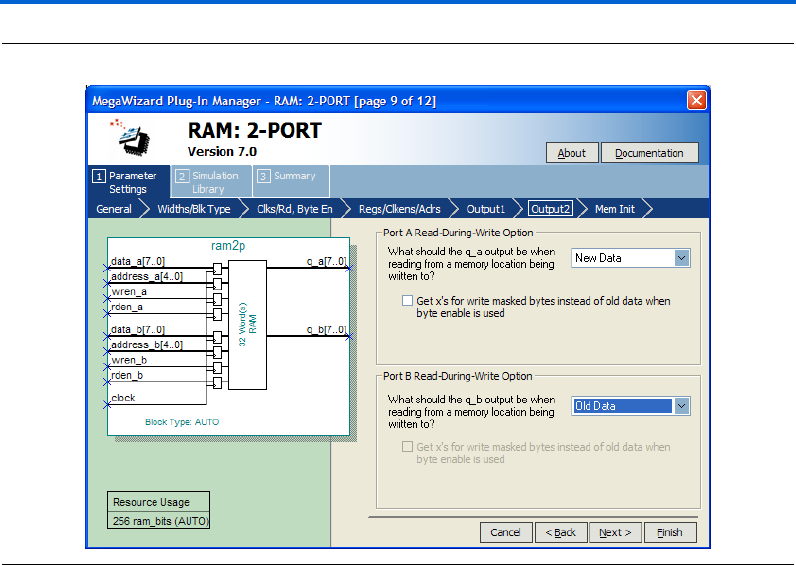
Task: Click the Resource Usage header
Action: (x=151, y=502)
